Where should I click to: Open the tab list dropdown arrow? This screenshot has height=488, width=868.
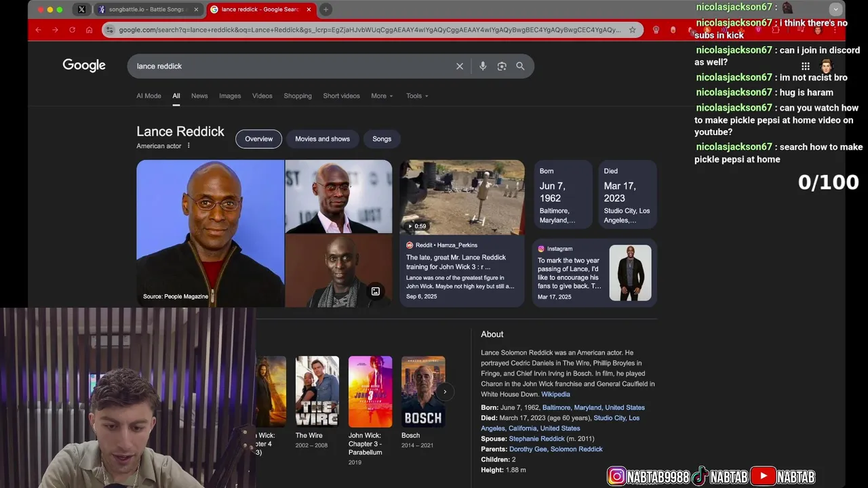click(x=835, y=9)
